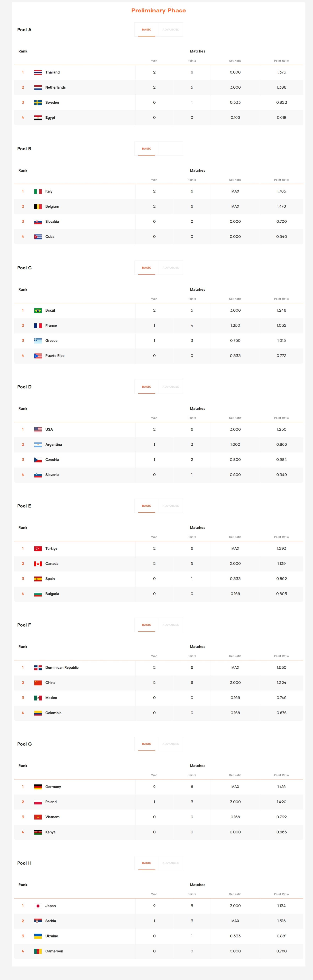Screen dimensions: 313x980
Task: Click the Kenya flag in Pool G
Action: [x=38, y=832]
